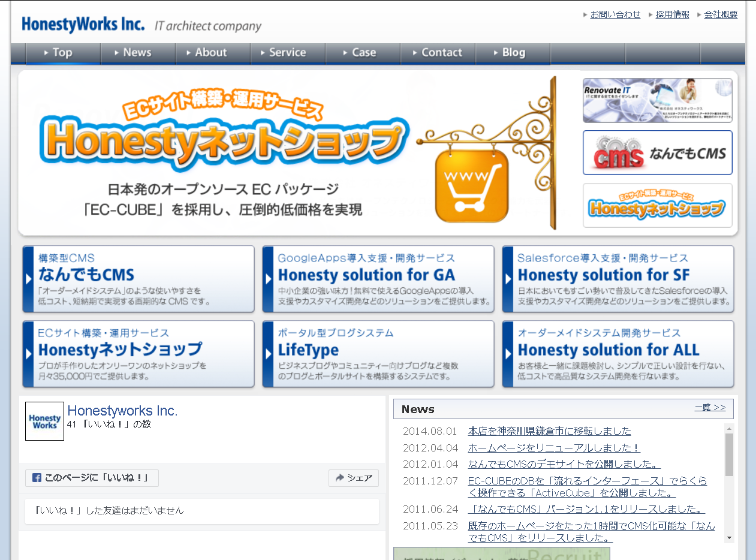Go to the About navigation tab
This screenshot has height=560, width=756.
coord(213,53)
